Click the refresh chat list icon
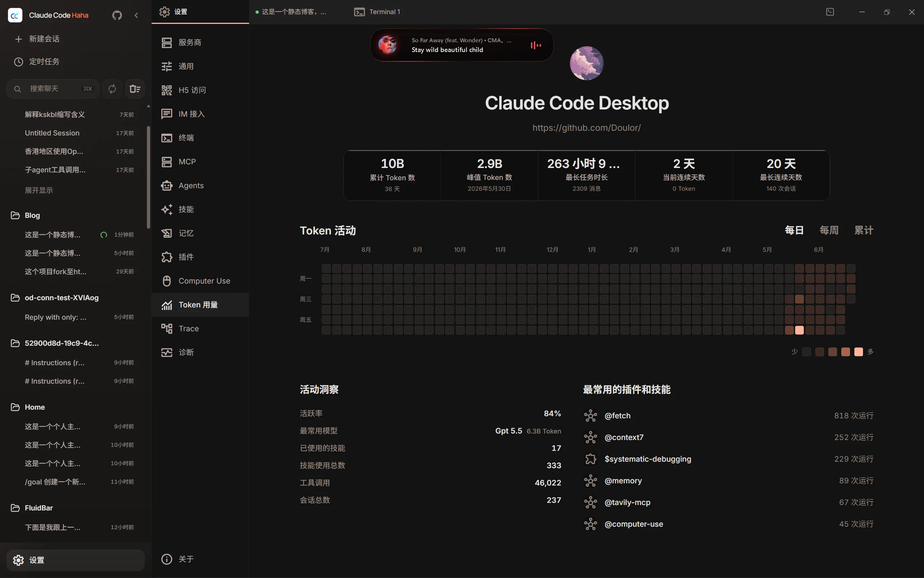Viewport: 924px width, 578px height. [112, 89]
